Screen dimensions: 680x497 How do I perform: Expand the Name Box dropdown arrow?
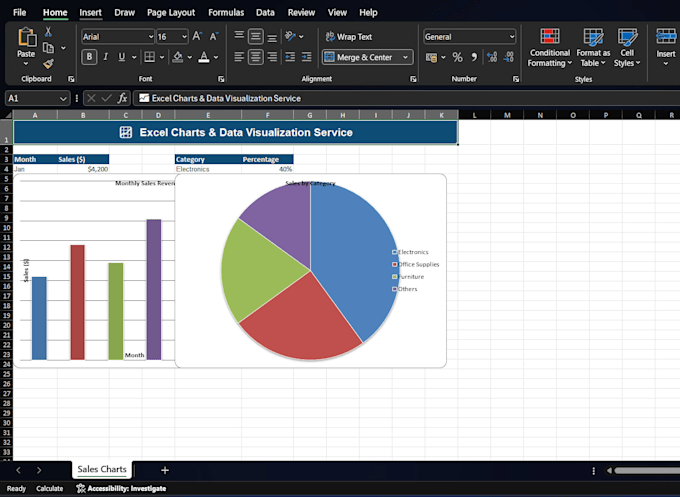point(63,98)
